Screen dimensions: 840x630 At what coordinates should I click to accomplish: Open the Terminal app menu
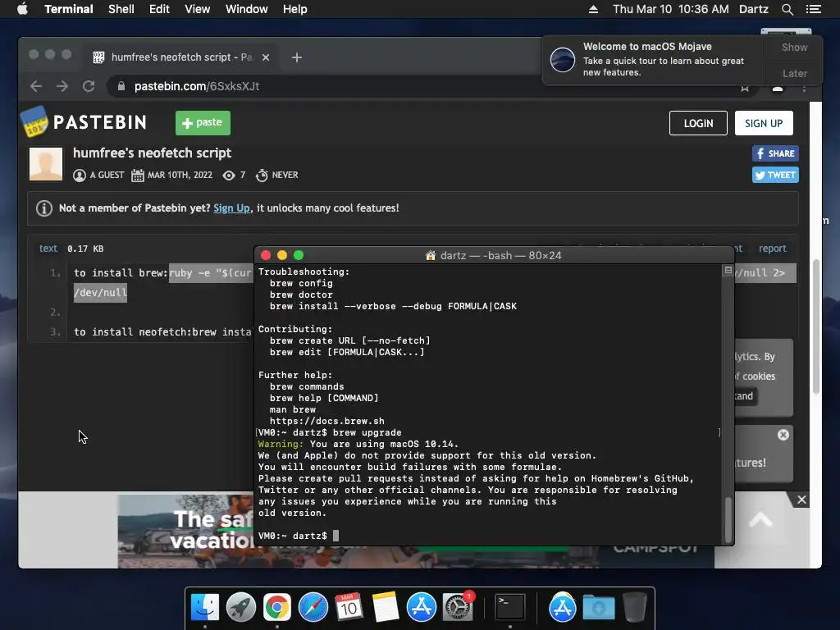pyautogui.click(x=69, y=9)
